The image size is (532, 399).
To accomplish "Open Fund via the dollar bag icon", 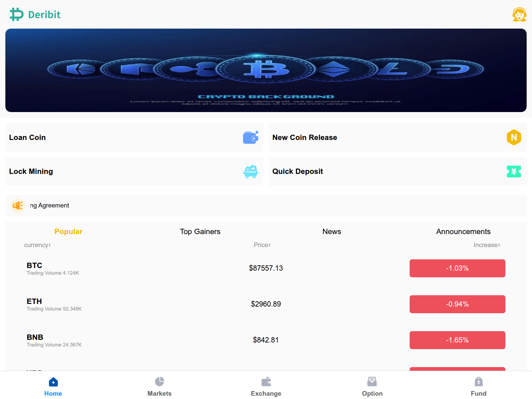I will point(478,381).
